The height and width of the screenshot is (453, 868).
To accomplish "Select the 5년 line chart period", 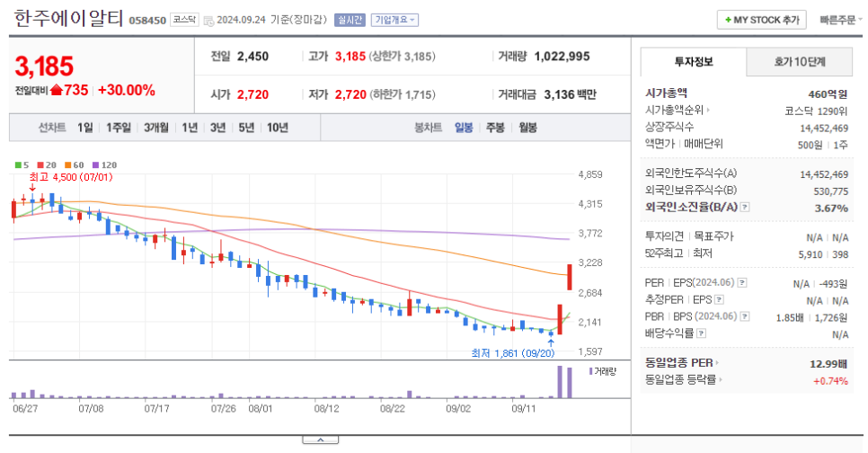I will tap(246, 128).
